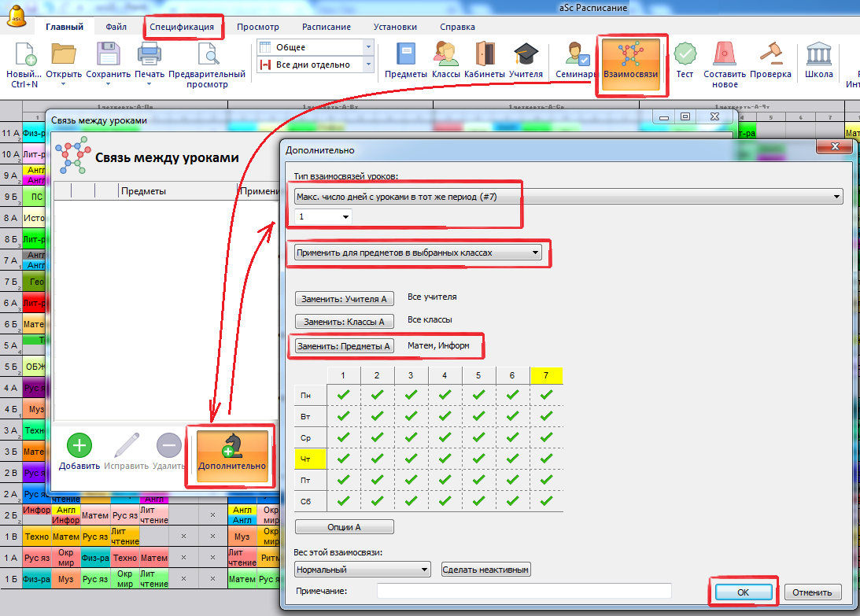Click the Примечание text field
The image size is (860, 616).
click(523, 591)
